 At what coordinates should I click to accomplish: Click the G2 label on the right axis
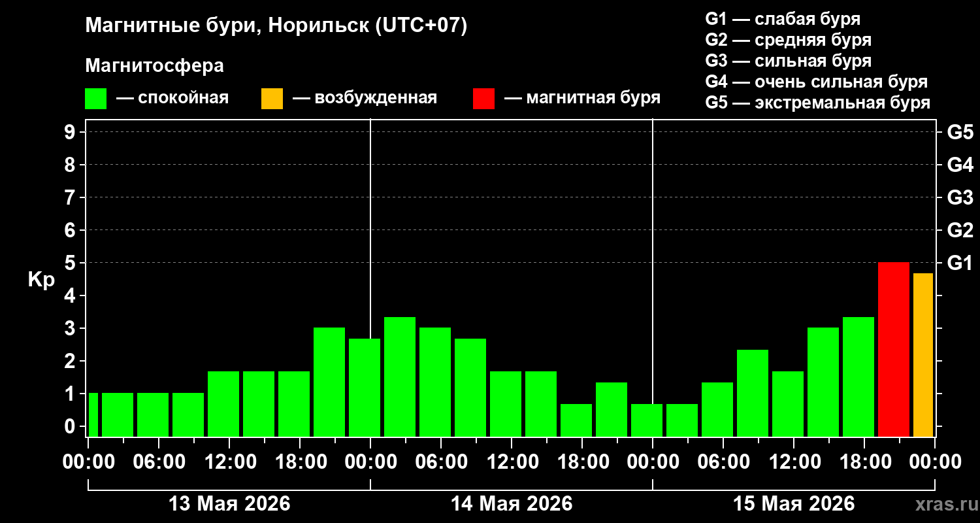(960, 230)
